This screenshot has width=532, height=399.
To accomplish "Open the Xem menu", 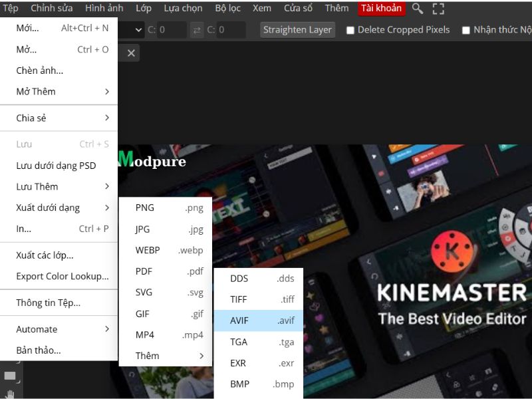I will 261,8.
